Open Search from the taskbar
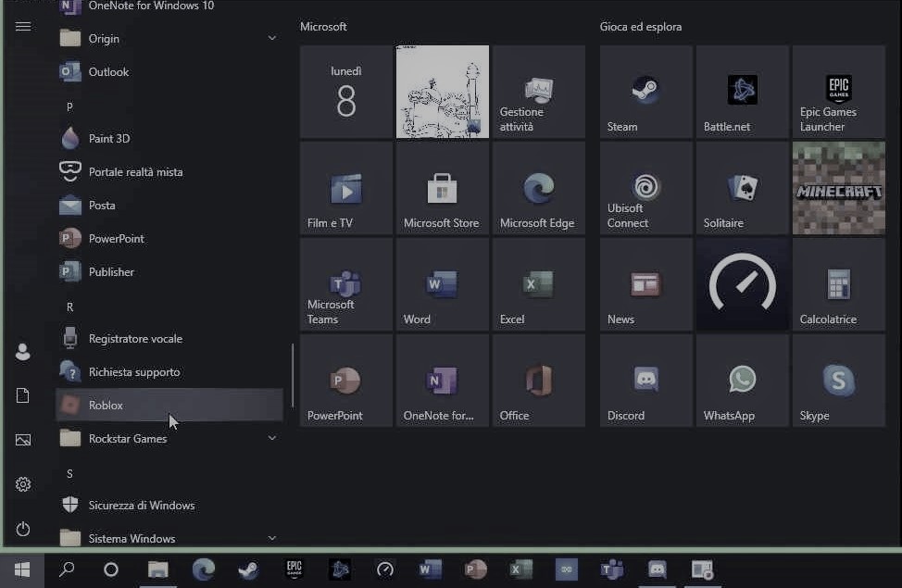Image resolution: width=902 pixels, height=588 pixels. pos(67,570)
